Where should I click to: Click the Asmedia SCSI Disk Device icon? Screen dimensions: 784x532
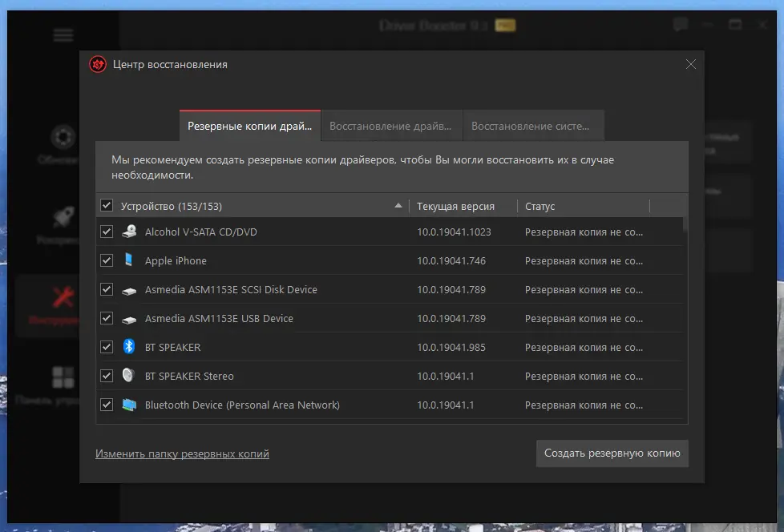coord(129,290)
